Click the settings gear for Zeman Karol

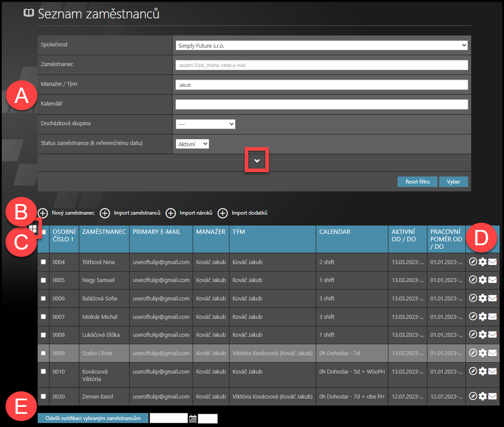click(483, 396)
